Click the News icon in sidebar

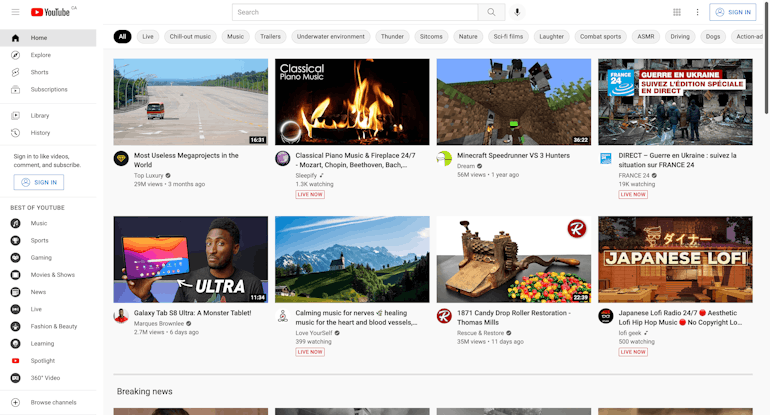pos(16,292)
